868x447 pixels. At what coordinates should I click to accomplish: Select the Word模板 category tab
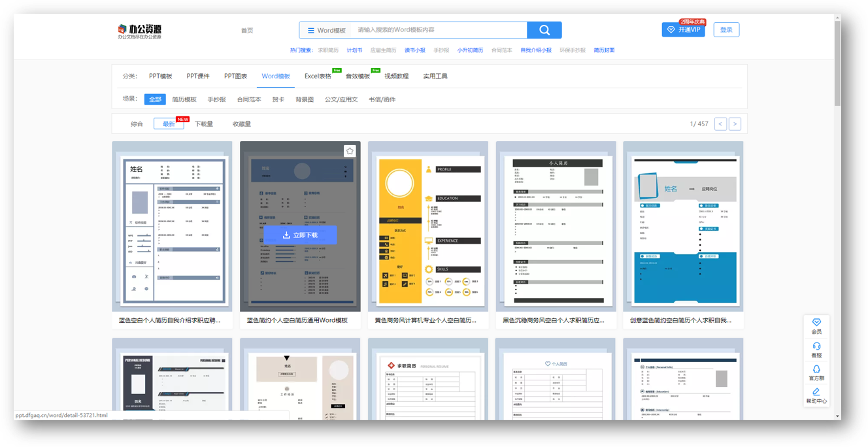276,76
